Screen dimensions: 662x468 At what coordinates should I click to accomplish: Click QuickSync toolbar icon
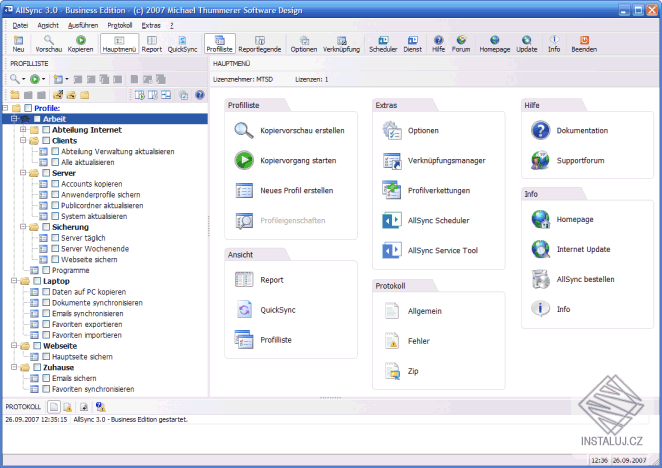coord(182,44)
